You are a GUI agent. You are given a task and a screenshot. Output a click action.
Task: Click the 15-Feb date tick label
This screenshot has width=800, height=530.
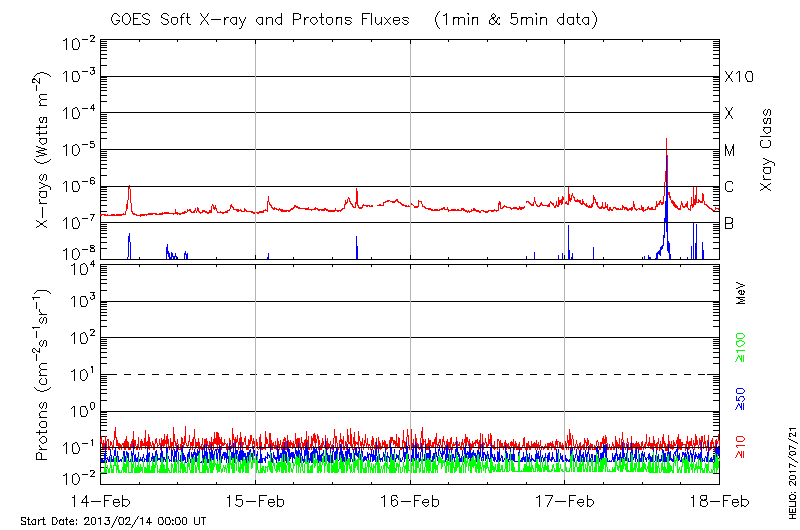coord(255,502)
